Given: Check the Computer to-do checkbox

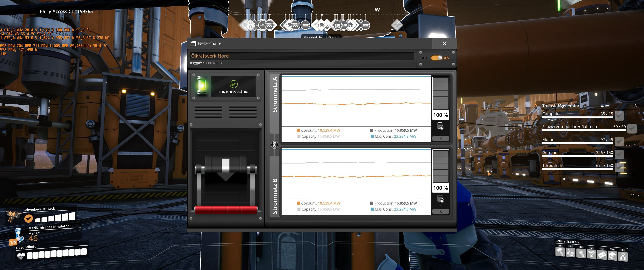Looking at the screenshot, I should pyautogui.click(x=619, y=116).
